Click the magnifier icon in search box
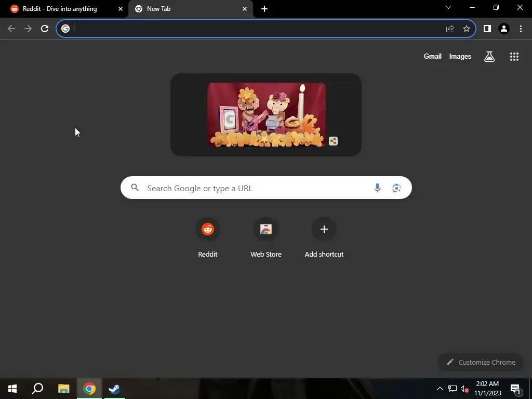The image size is (532, 399). 135,188
